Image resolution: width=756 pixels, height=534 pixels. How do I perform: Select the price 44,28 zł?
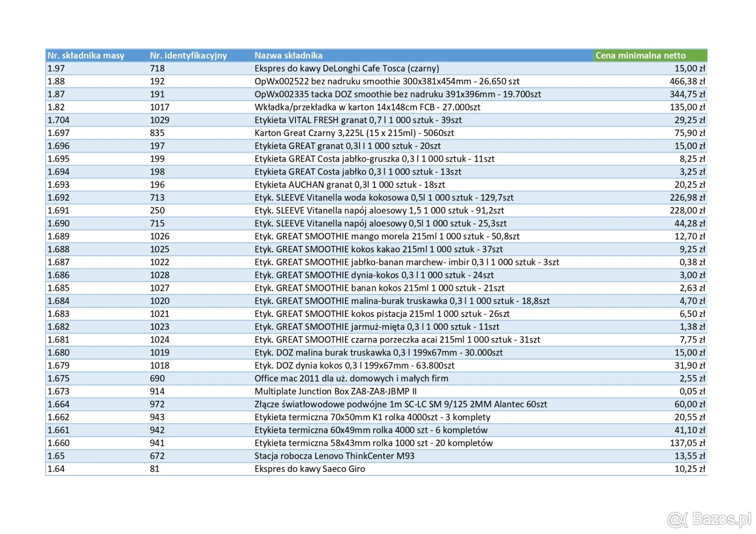pos(690,223)
